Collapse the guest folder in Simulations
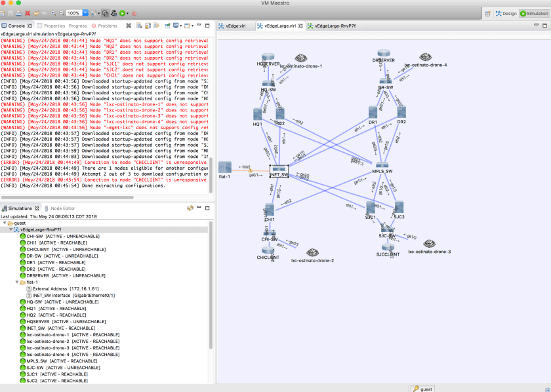The width and height of the screenshot is (551, 392). pyautogui.click(x=5, y=223)
